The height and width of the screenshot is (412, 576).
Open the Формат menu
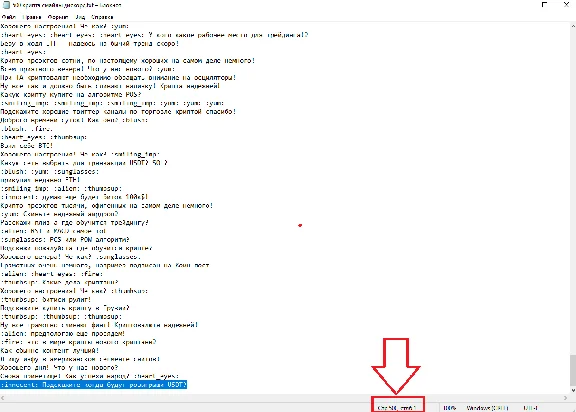point(58,17)
